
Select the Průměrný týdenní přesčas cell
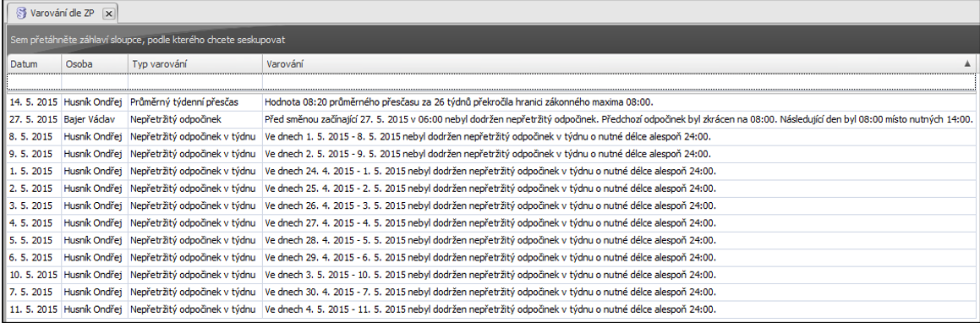pos(195,101)
